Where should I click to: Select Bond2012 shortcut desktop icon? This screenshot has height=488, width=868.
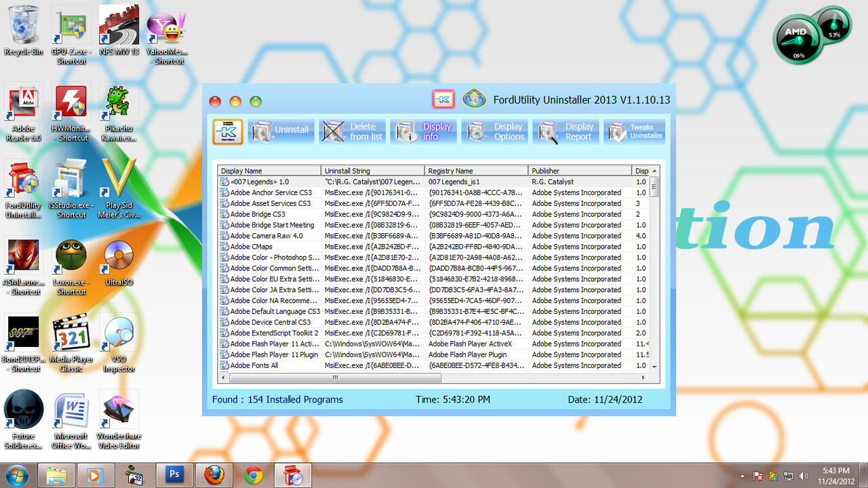(x=24, y=344)
